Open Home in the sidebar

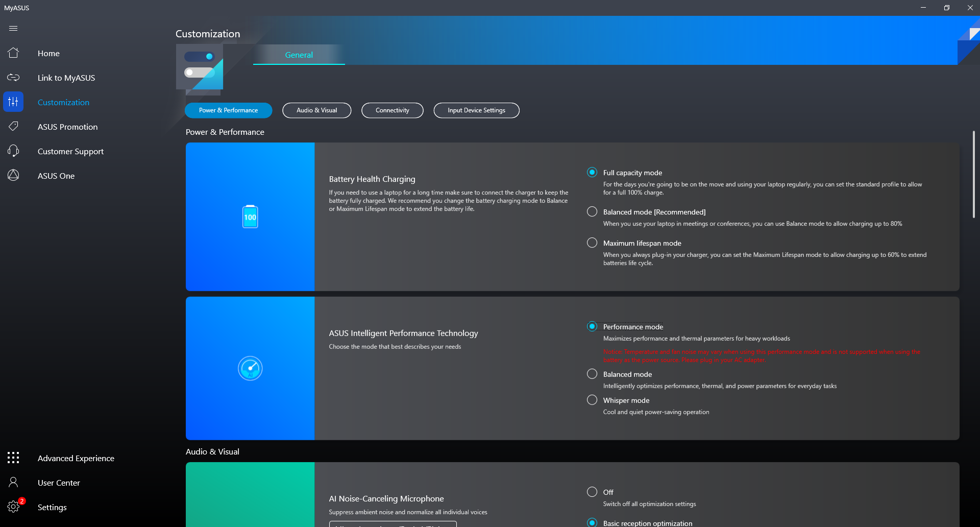[x=48, y=53]
